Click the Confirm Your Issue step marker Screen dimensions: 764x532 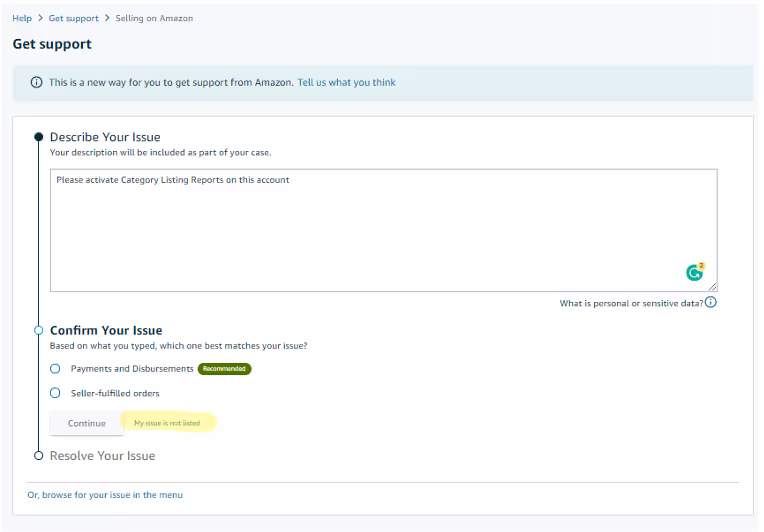(38, 330)
